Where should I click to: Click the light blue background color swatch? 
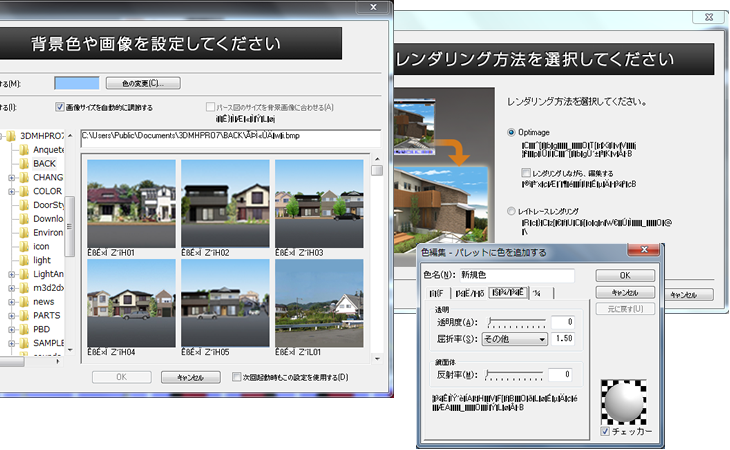(x=76, y=83)
